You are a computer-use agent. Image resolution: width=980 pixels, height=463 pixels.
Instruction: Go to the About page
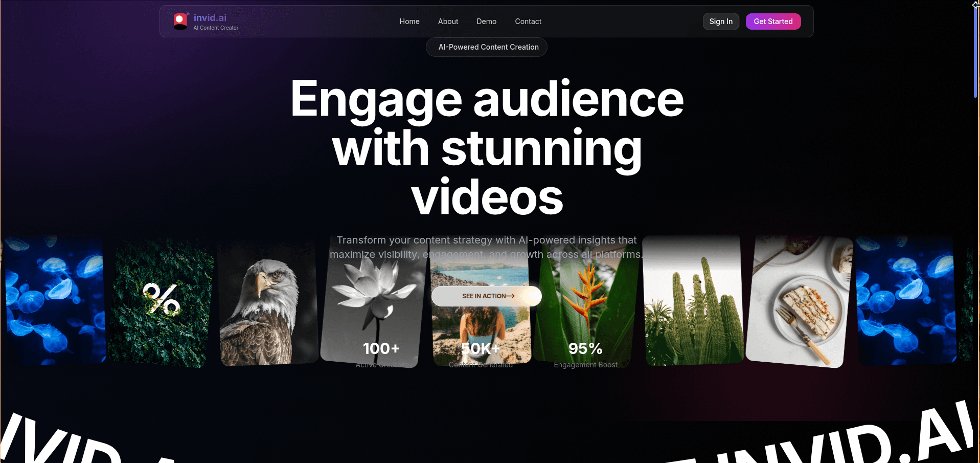pos(448,21)
